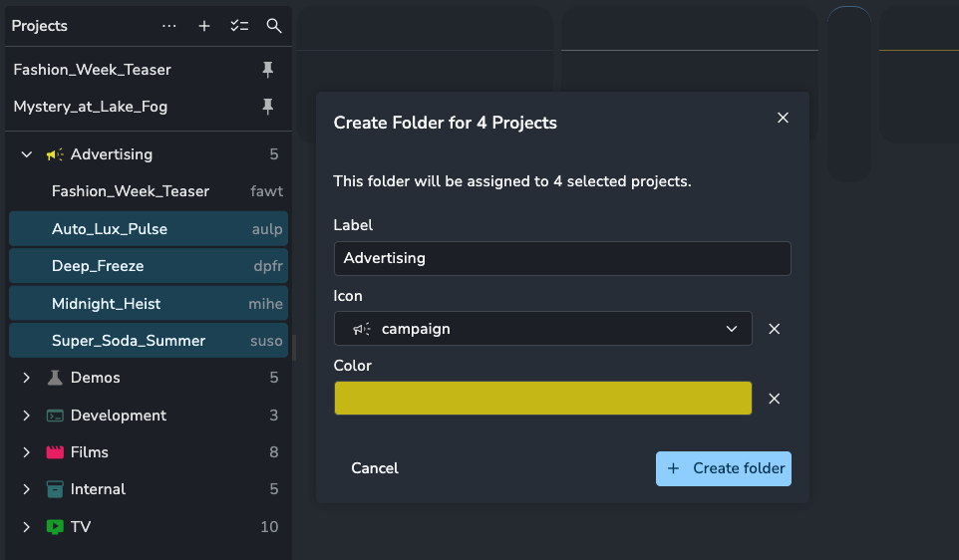Viewport: 959px width, 560px height.
Task: Click the Internal folder archive icon
Action: 55,489
